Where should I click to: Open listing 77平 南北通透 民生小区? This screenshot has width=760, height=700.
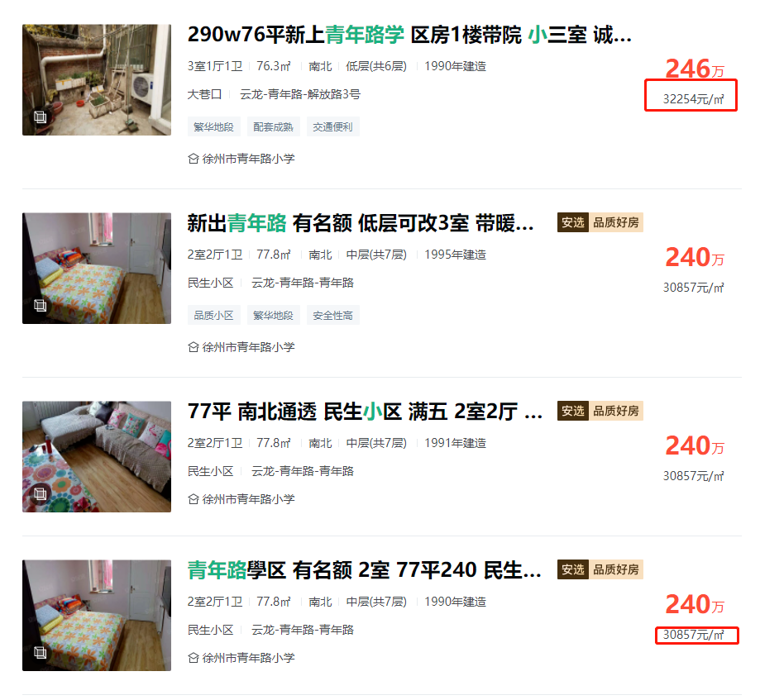point(365,412)
